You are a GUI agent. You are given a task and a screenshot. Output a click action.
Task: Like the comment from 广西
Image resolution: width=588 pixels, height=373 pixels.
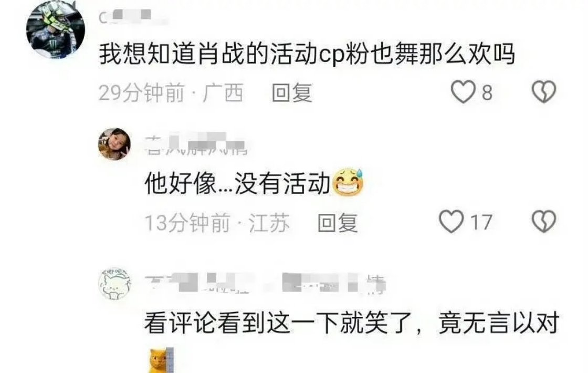(x=463, y=92)
